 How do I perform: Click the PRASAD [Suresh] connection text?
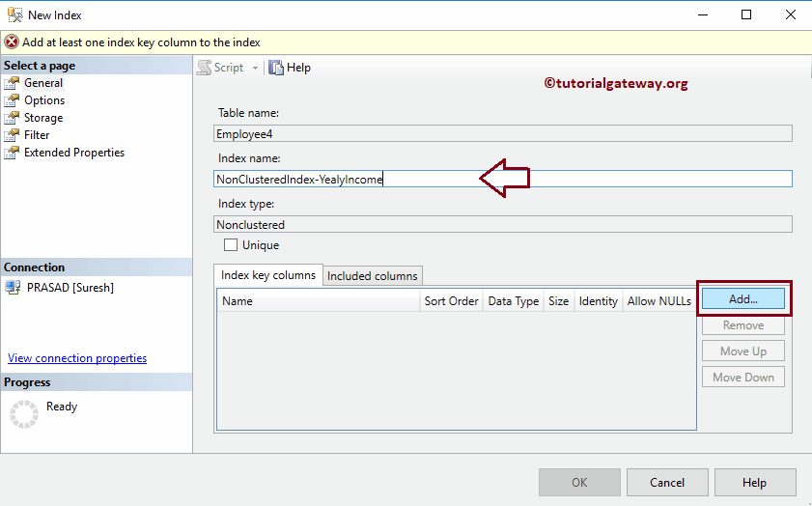click(70, 288)
